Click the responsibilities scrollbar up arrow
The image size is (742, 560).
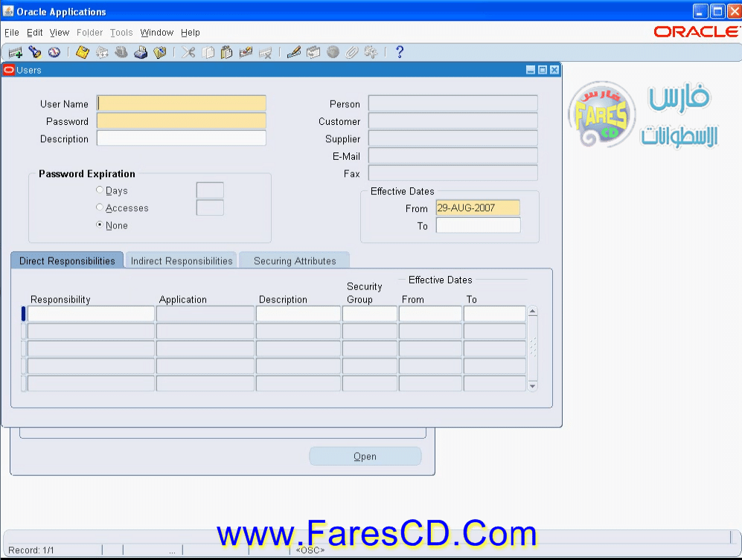(532, 311)
